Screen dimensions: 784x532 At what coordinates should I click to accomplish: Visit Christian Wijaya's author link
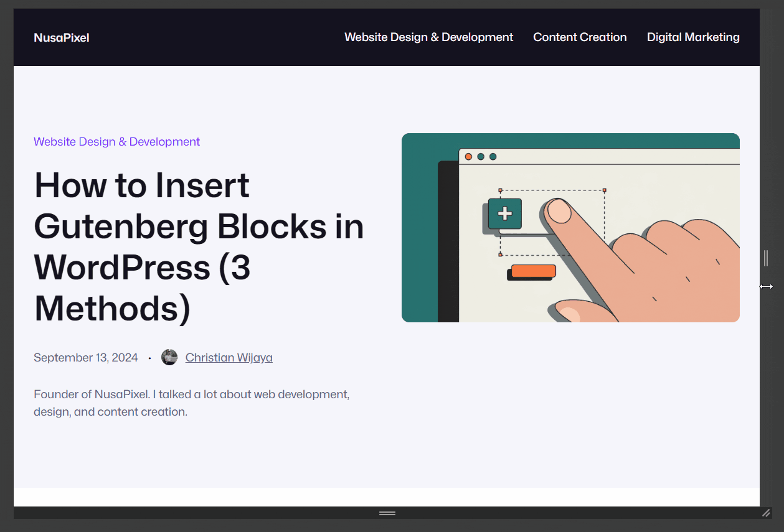(x=229, y=358)
